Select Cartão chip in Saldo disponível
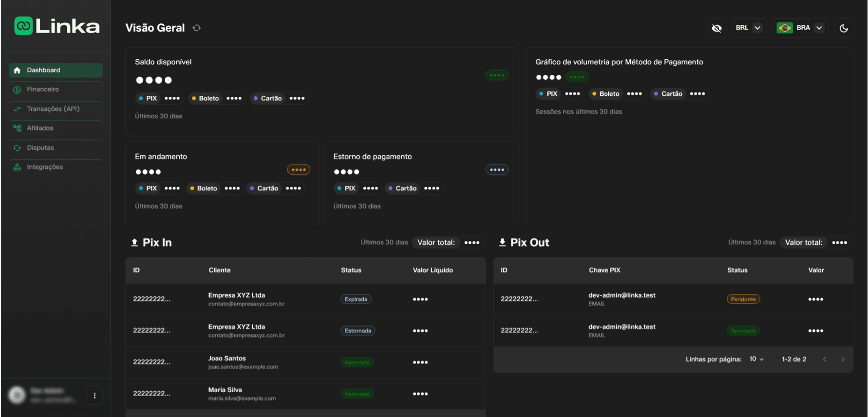This screenshot has width=868, height=417. click(x=279, y=98)
